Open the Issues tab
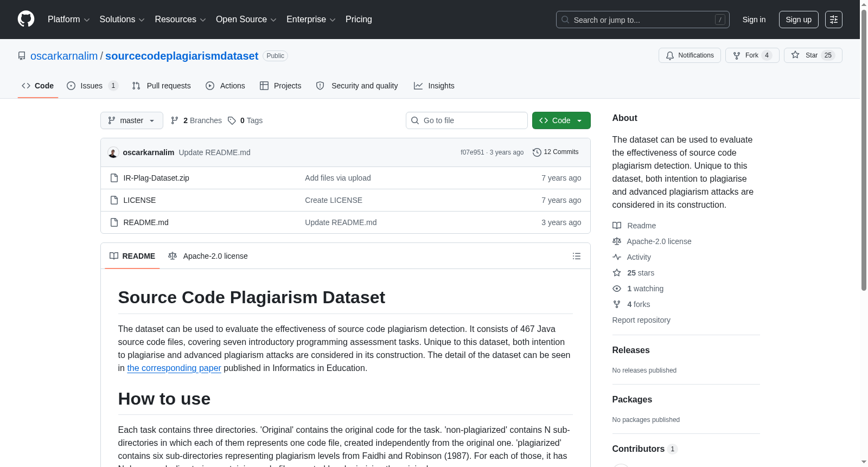 [x=92, y=86]
